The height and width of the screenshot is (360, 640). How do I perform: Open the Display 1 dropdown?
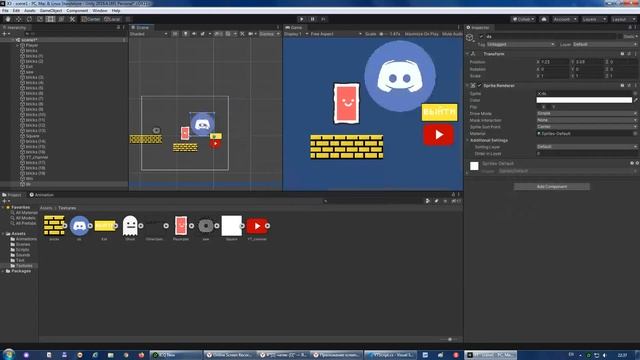tap(296, 34)
